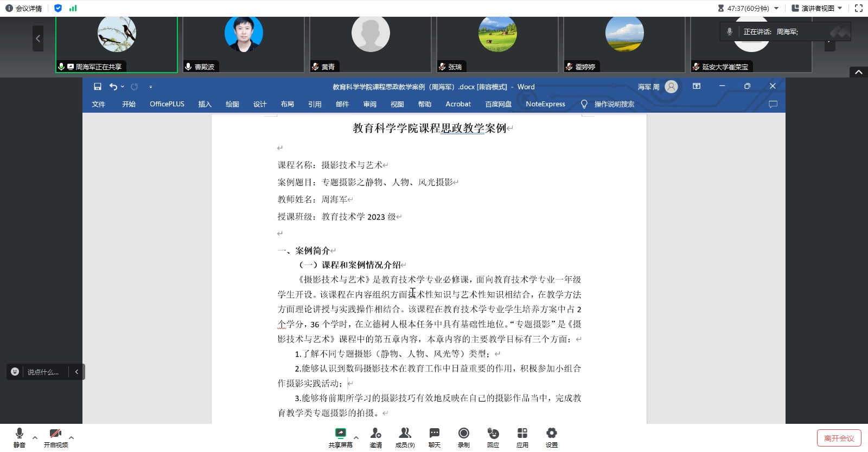The height and width of the screenshot is (452, 868).
Task: Open 会议详情 meeting details
Action: coord(24,8)
